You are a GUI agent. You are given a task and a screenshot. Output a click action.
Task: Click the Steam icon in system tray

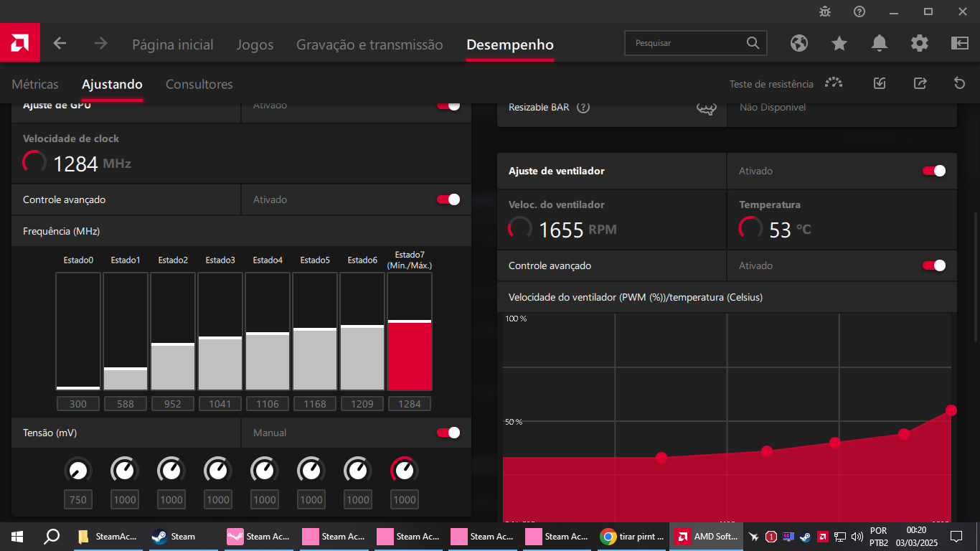[806, 537]
